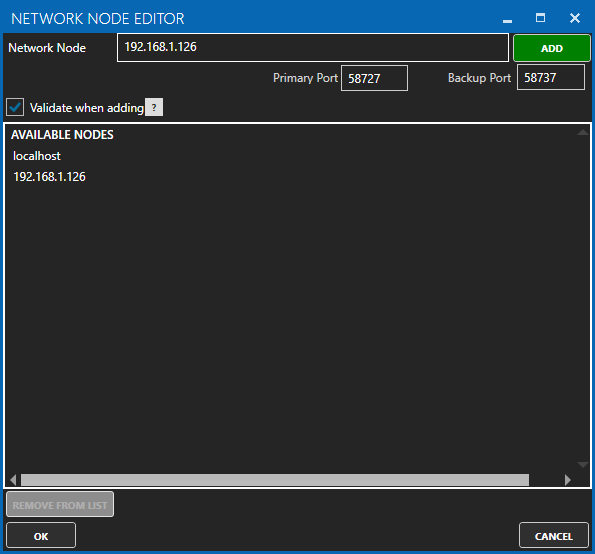Screen dimensions: 595x554
Task: Click the horizontal scrollbar right arrow
Action: [x=568, y=480]
